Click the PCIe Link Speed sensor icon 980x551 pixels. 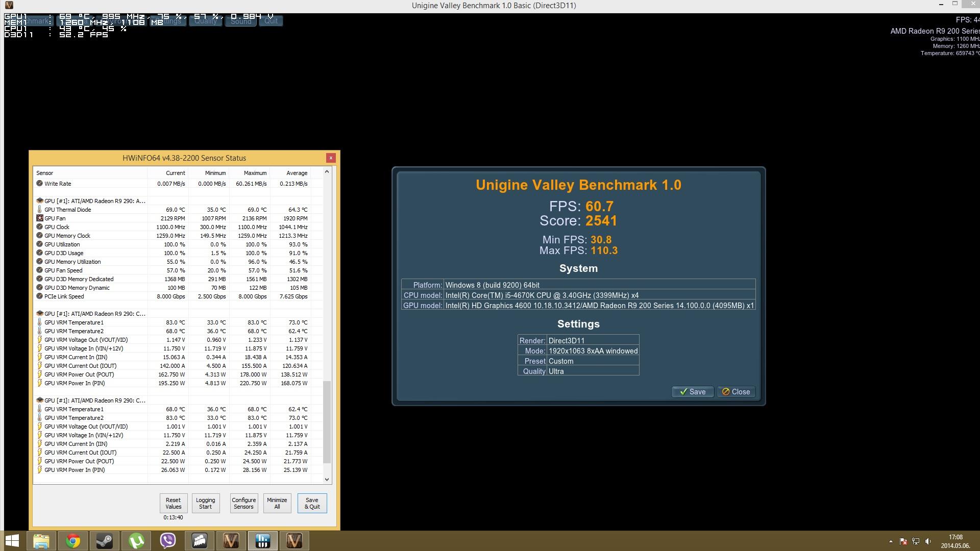click(39, 296)
